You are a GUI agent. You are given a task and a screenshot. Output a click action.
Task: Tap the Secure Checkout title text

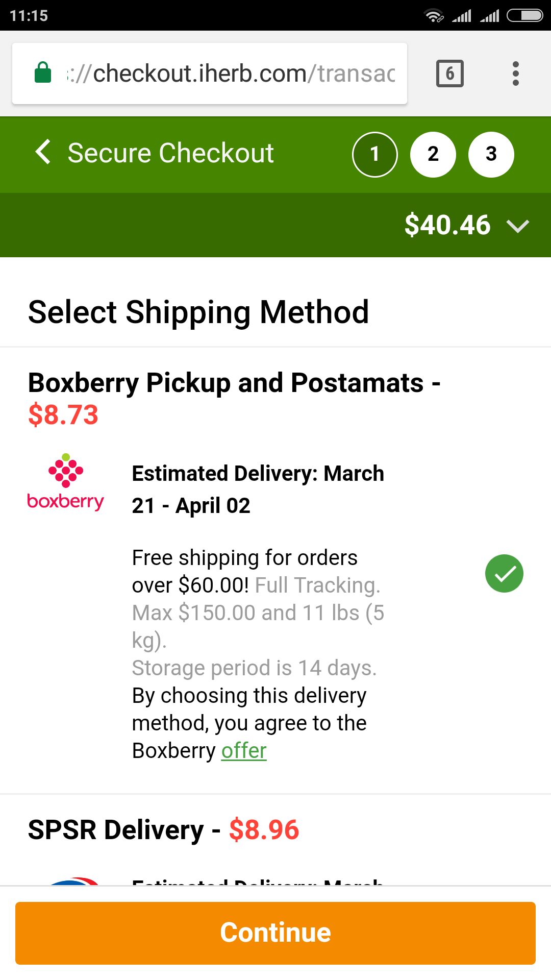tap(171, 153)
